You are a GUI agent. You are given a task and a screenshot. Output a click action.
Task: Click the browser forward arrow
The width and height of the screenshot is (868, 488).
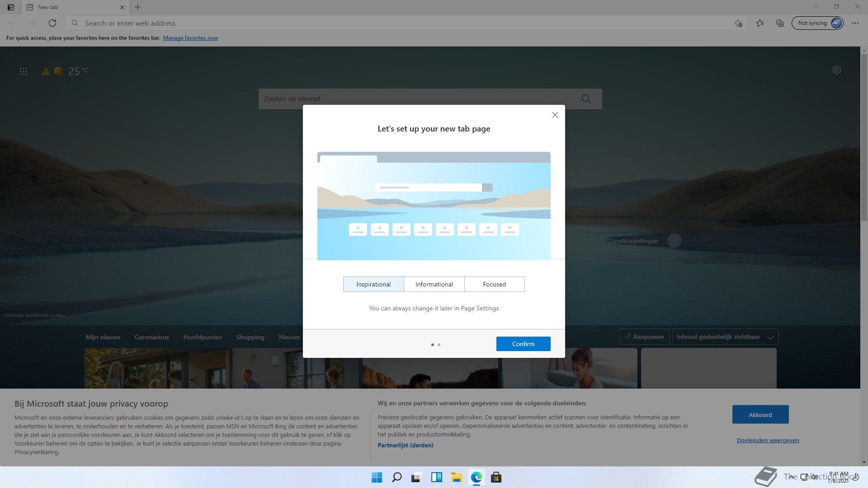[33, 23]
